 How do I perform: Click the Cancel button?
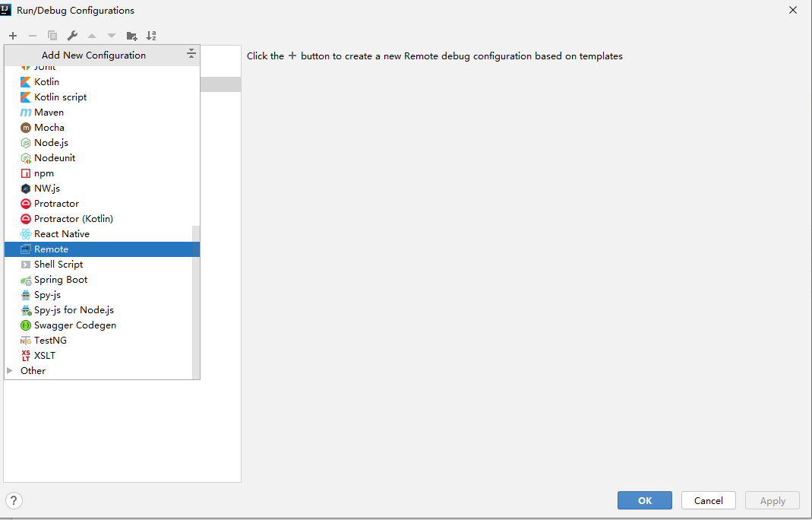pyautogui.click(x=709, y=500)
